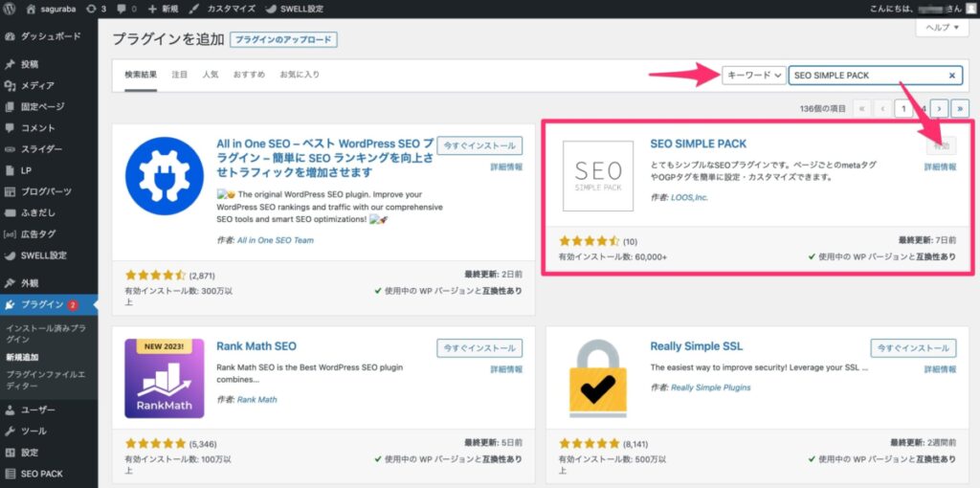The height and width of the screenshot is (488, 980).
Task: Open the 新規 add-new menu
Action: [163, 9]
